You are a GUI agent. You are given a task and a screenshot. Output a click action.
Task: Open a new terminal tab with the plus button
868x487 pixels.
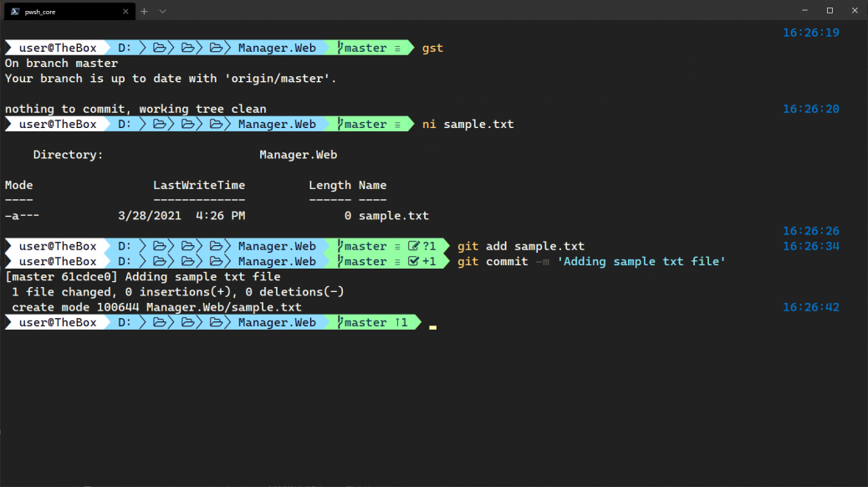(143, 11)
